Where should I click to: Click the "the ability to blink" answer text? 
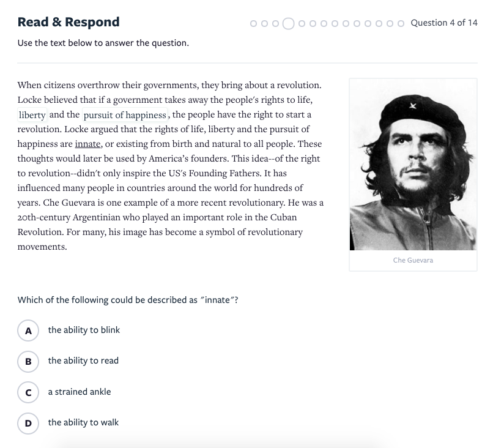84,330
